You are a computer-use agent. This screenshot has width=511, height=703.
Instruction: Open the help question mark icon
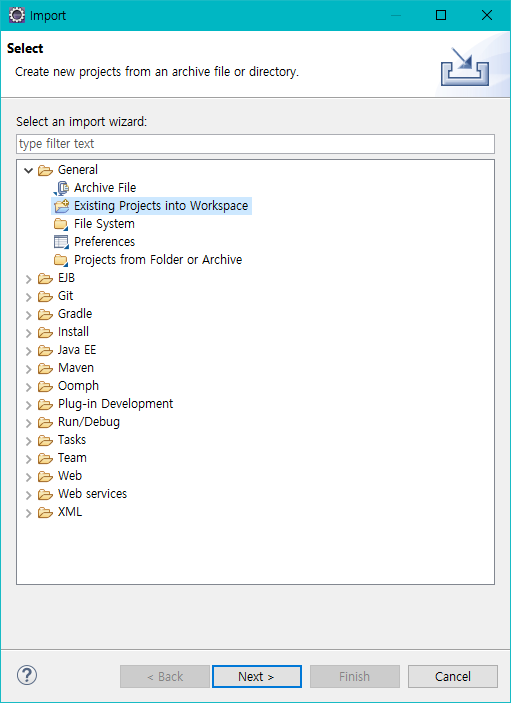[x=27, y=675]
